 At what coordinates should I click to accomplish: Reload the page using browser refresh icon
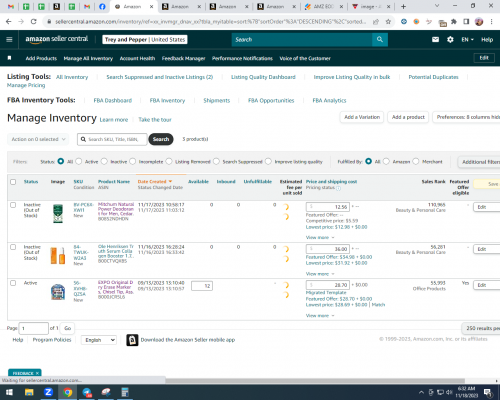point(33,22)
